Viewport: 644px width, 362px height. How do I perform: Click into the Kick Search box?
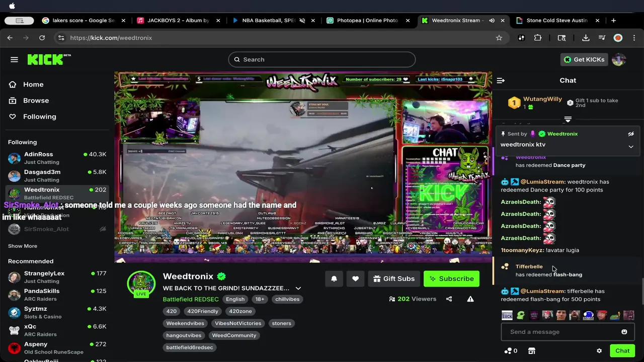tap(322, 59)
